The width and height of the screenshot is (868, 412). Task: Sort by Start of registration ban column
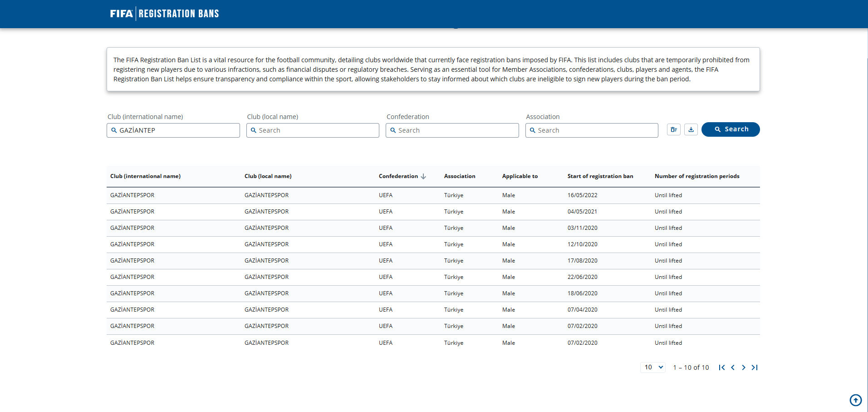[600, 176]
